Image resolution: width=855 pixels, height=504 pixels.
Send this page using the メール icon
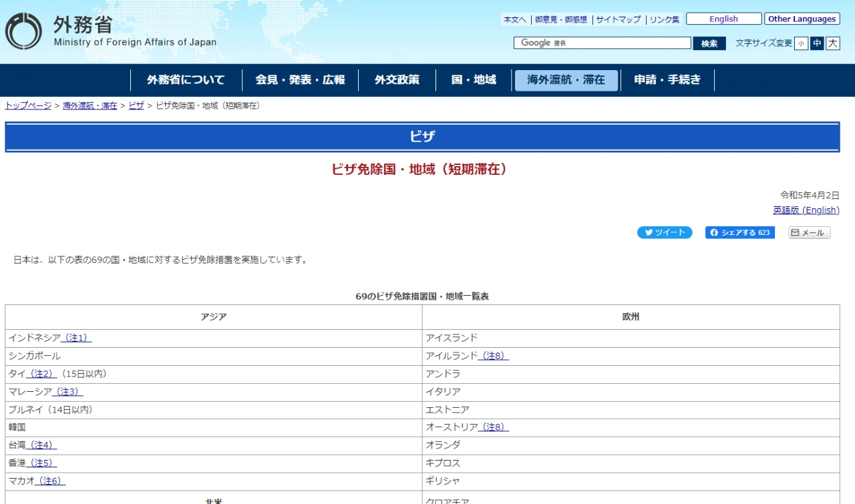coord(808,232)
